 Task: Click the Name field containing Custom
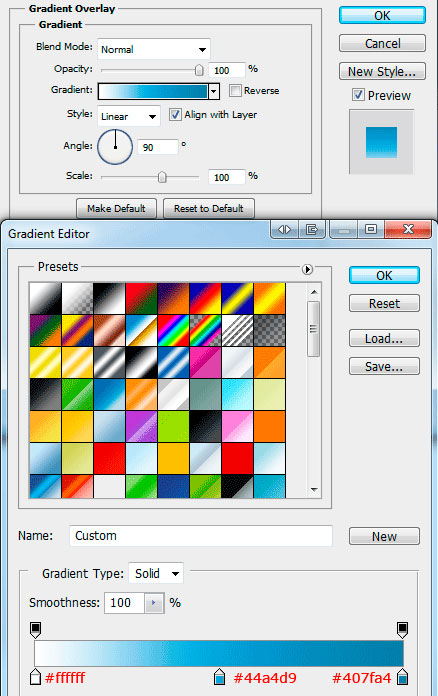(201, 536)
